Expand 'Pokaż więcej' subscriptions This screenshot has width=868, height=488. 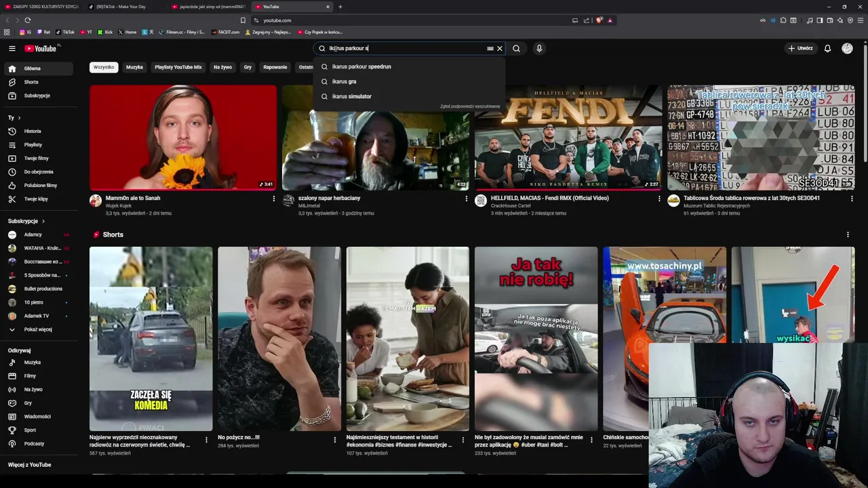(x=39, y=329)
